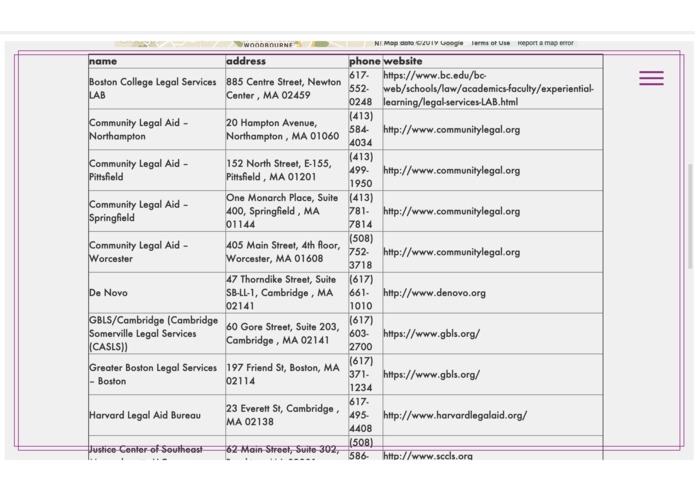Open communitylegal.org link in Pittsfield row
Screen dimensions: 695x494
451,170
